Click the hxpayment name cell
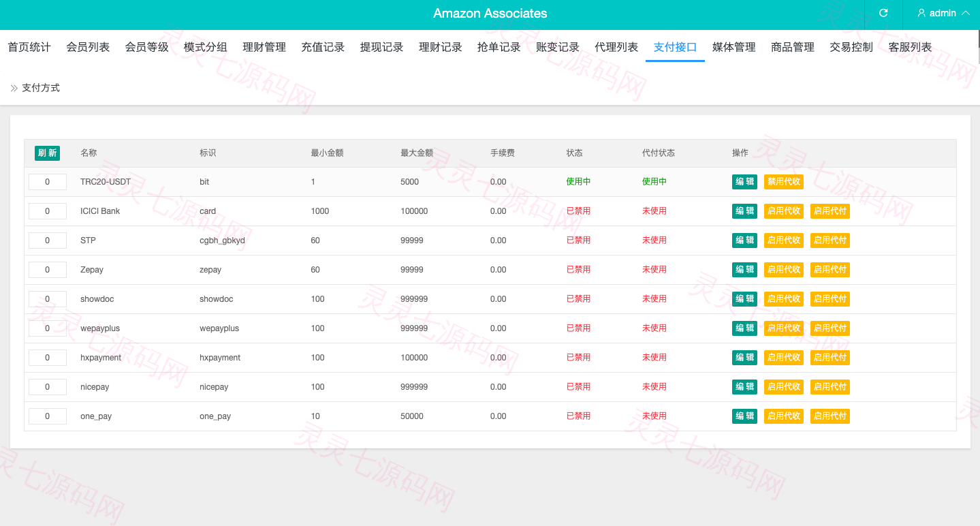 pos(101,358)
